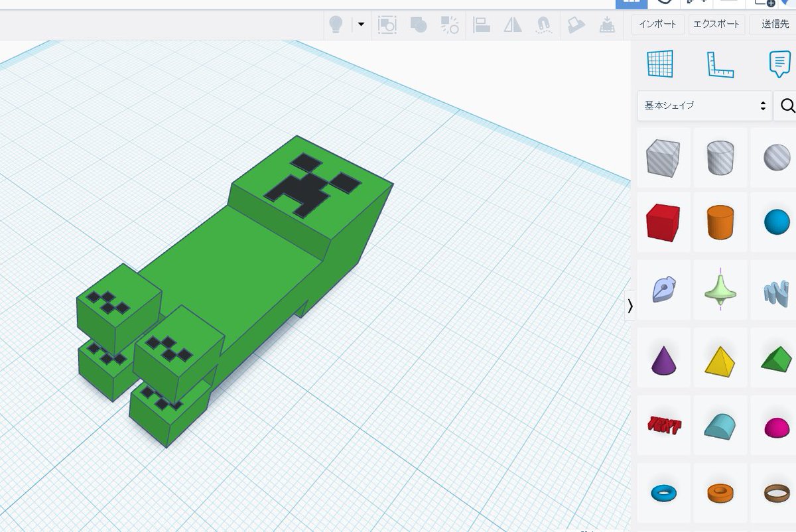Pick the red Box shape

click(x=663, y=222)
